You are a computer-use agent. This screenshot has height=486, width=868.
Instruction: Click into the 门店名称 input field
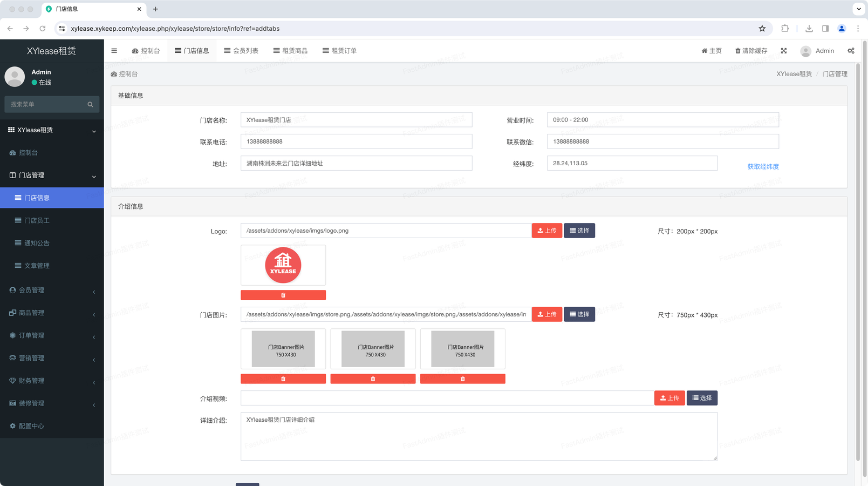point(356,120)
